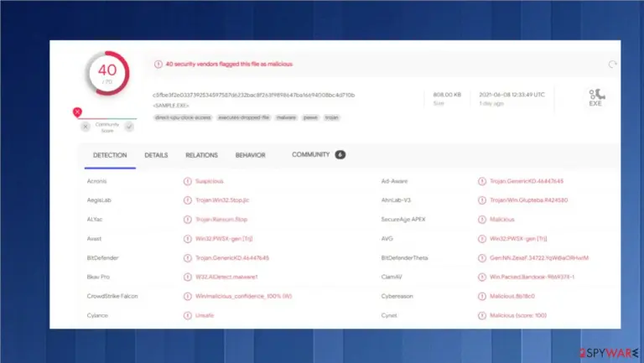Image resolution: width=644 pixels, height=363 pixels.
Task: Select the file hash string
Action: click(253, 95)
